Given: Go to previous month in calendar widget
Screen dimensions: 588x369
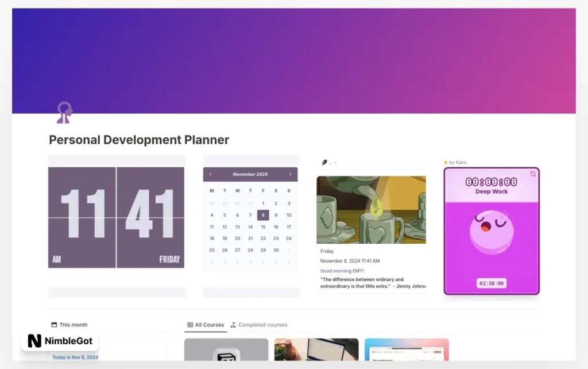Looking at the screenshot, I should pos(210,174).
